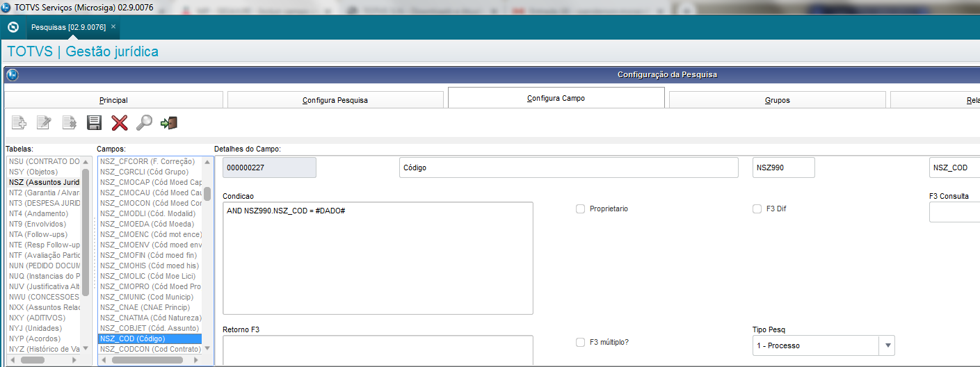Select NSZ_COD (Código) highlighted field
The height and width of the screenshot is (367, 980).
pyautogui.click(x=150, y=339)
